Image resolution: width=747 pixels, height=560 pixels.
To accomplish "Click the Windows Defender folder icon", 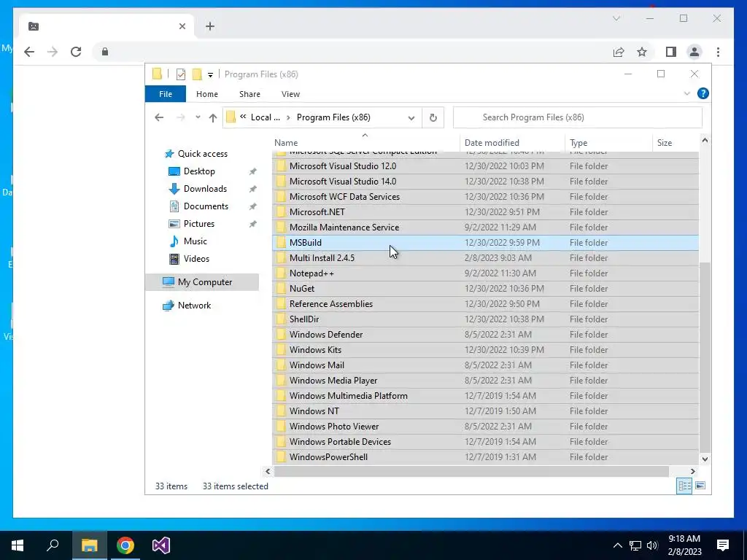I will pos(281,334).
